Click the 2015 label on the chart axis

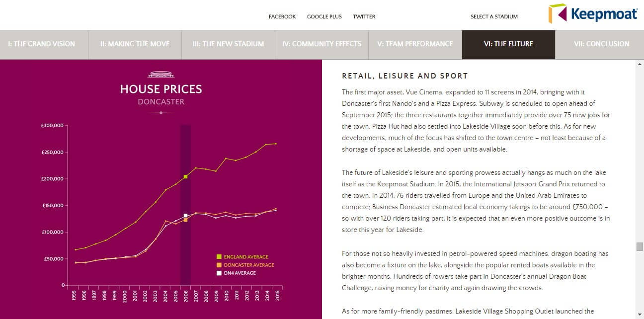pos(276,295)
